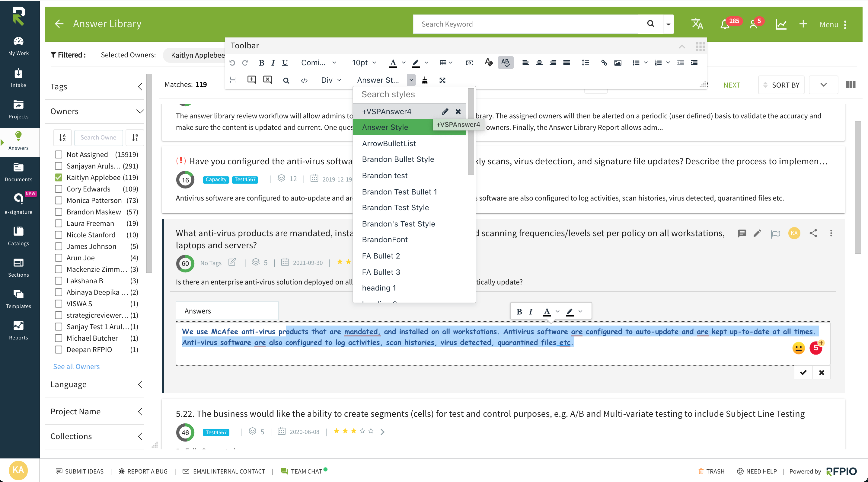The width and height of the screenshot is (868, 482).
Task: Click the NEXT button
Action: 732,85
